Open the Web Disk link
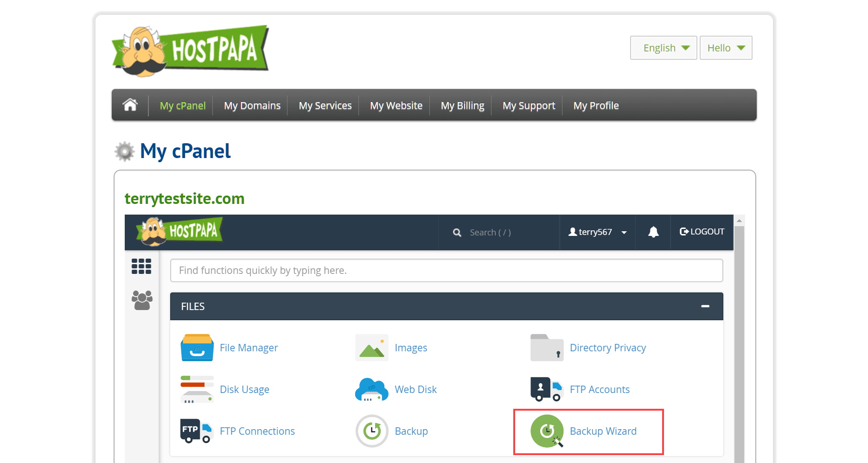This screenshot has height=463, width=868. pyautogui.click(x=416, y=389)
